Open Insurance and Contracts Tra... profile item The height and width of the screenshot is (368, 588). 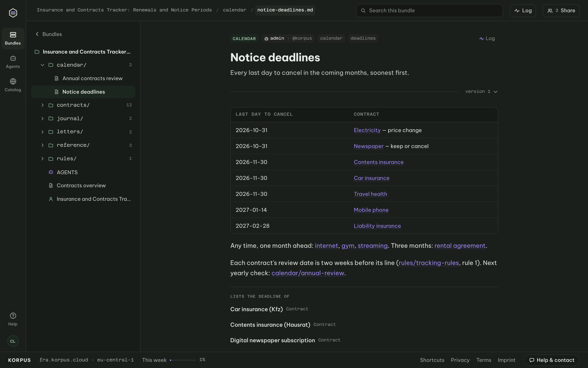83,199
